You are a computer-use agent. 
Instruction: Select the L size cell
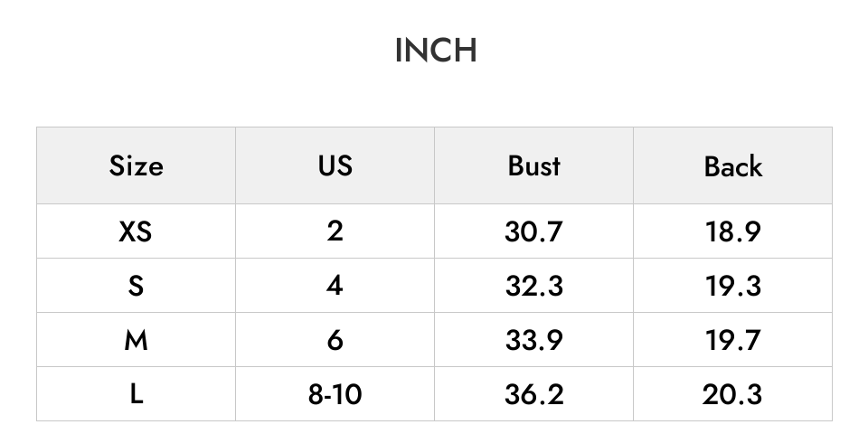click(x=137, y=394)
